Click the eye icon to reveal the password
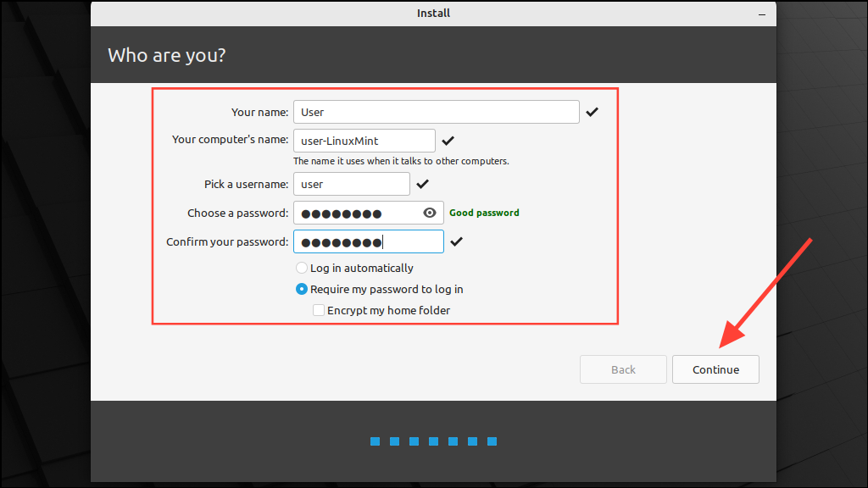 [x=430, y=213]
